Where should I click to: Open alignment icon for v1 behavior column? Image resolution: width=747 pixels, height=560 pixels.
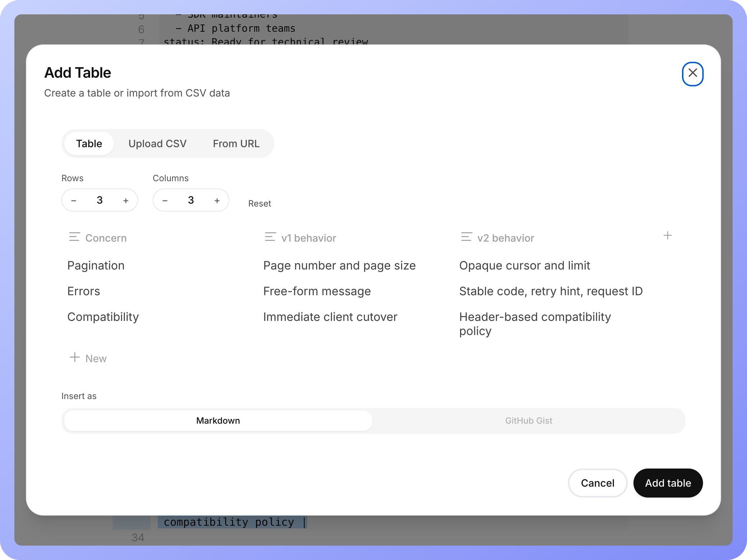click(270, 237)
